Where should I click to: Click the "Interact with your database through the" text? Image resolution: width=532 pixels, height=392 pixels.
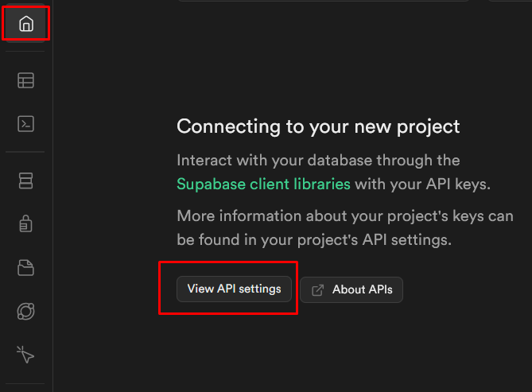coord(318,160)
